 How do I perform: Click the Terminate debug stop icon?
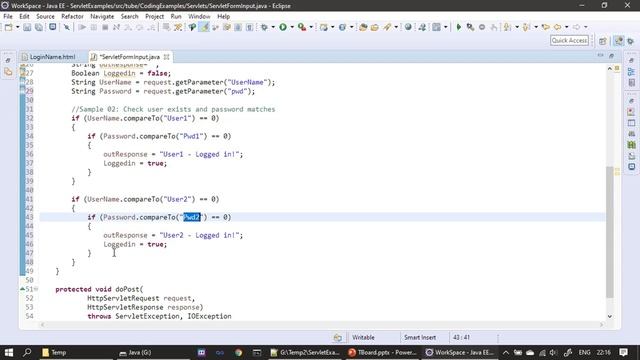pos(105,27)
